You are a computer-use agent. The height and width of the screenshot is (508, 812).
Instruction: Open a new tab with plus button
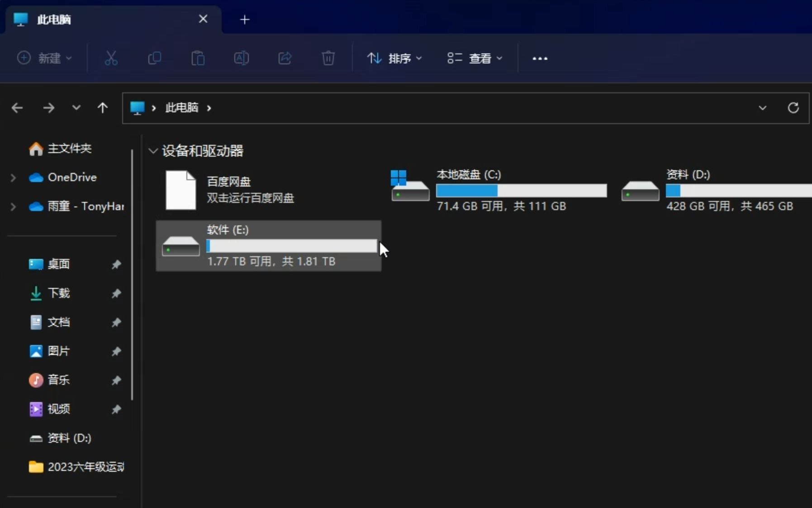point(245,19)
